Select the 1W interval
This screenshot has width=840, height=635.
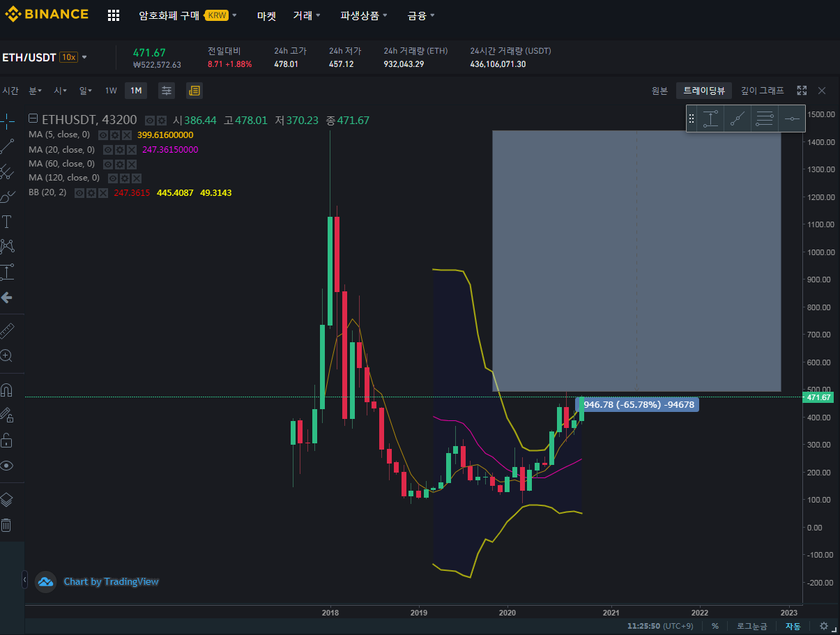tap(111, 91)
